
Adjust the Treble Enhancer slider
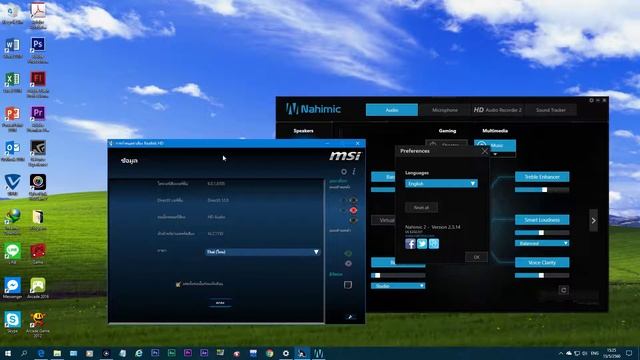[542, 190]
